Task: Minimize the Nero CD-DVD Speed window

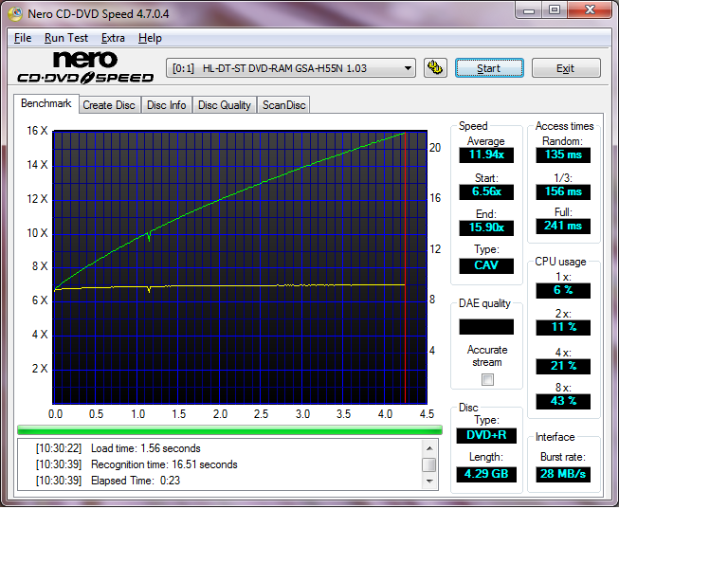Action: click(529, 10)
